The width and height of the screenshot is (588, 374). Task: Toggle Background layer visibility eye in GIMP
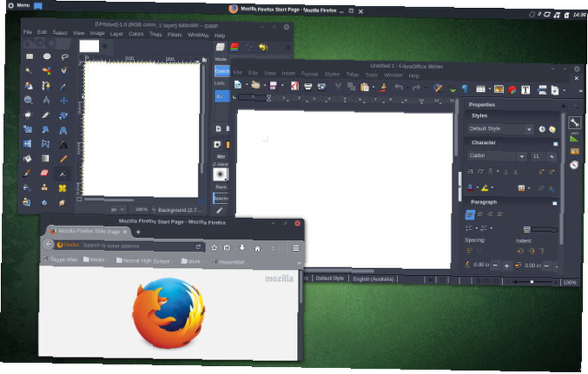(220, 96)
